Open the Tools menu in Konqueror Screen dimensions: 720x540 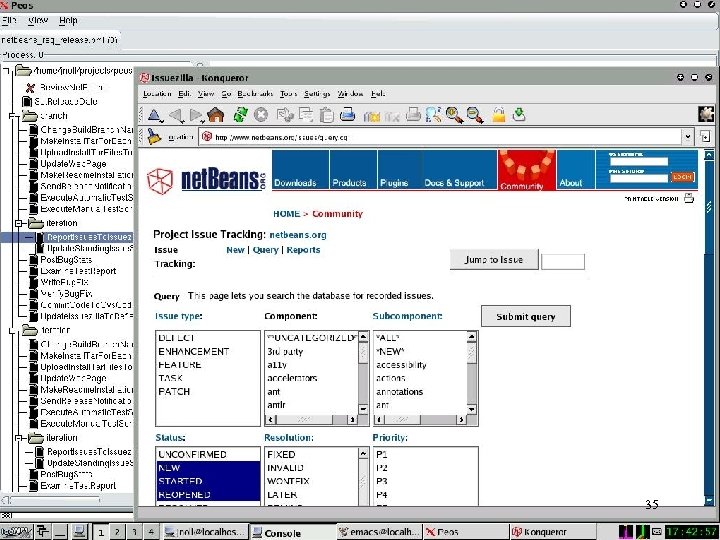(288, 94)
